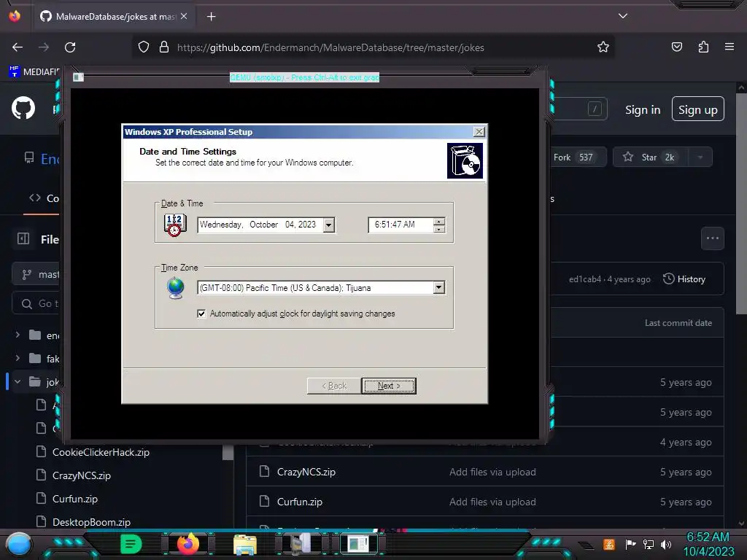This screenshot has height=560, width=747.
Task: Decrease time with the spinner down arrow
Action: [439, 229]
